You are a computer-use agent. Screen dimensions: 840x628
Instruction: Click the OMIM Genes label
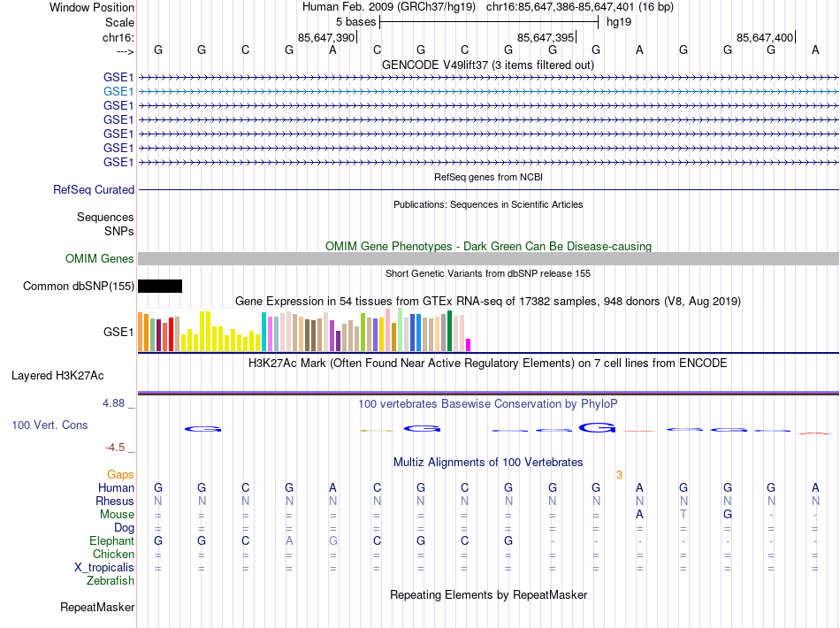pyautogui.click(x=100, y=259)
